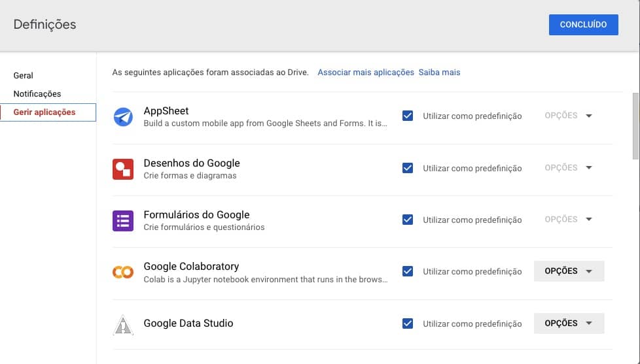
Task: Click the AppSheet paper-plane icon
Action: click(123, 117)
